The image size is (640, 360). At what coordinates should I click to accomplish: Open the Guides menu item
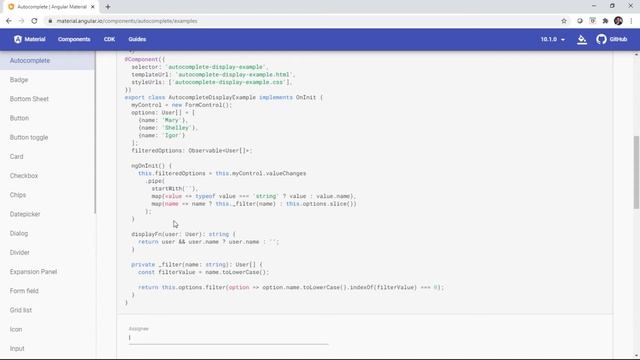coord(137,39)
